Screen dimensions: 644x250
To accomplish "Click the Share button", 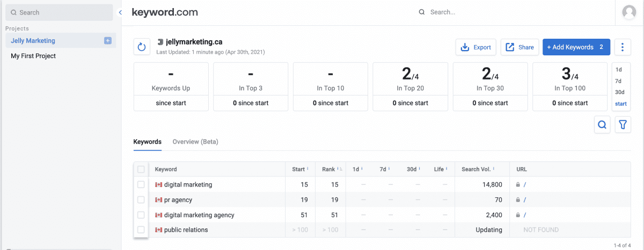I will pos(520,47).
